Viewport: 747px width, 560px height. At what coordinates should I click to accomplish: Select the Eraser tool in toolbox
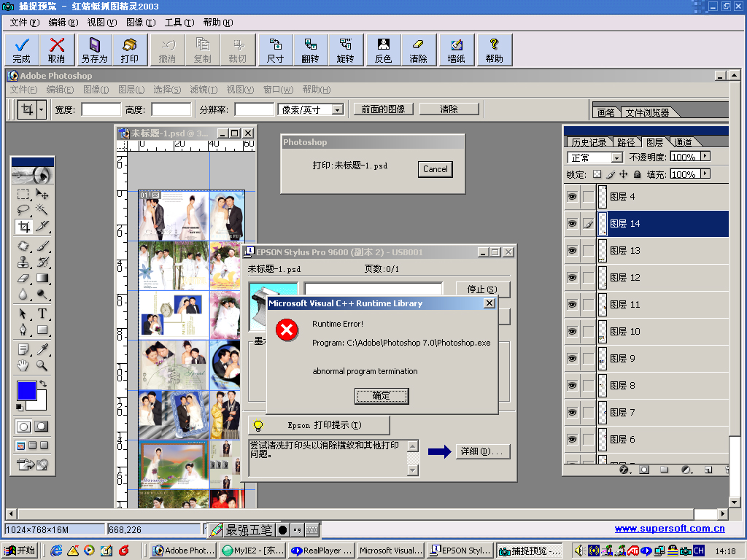coord(23,278)
